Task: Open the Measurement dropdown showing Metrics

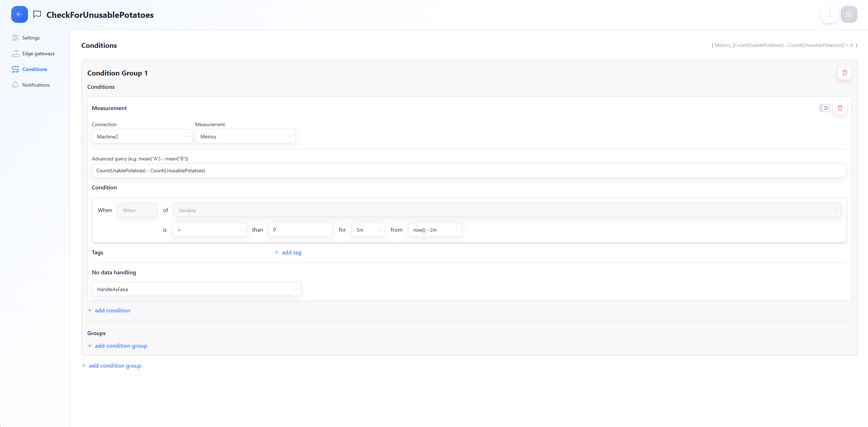Action: [245, 136]
